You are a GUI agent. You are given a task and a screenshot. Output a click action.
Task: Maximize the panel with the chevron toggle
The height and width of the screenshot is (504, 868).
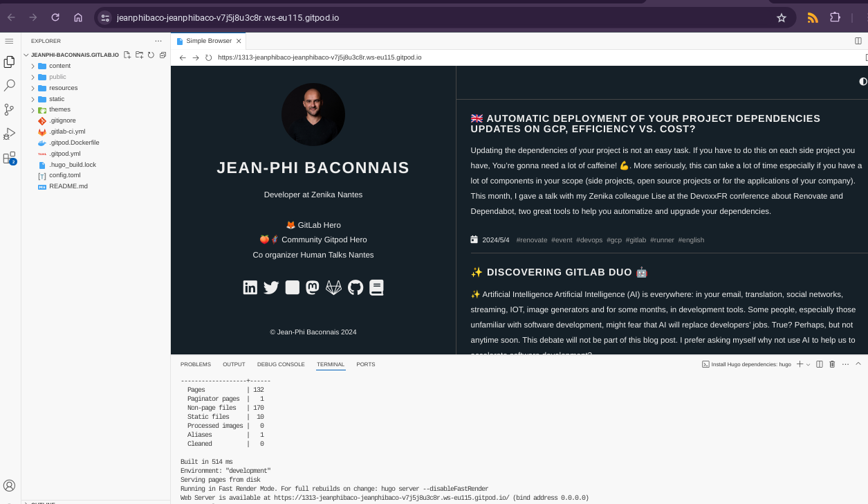[x=858, y=363]
